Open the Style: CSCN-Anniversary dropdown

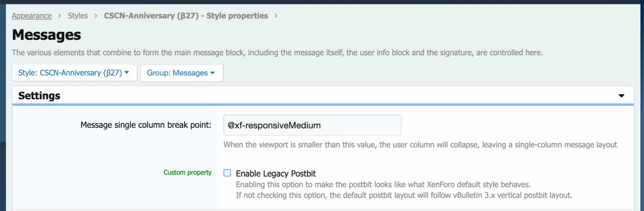tap(70, 73)
